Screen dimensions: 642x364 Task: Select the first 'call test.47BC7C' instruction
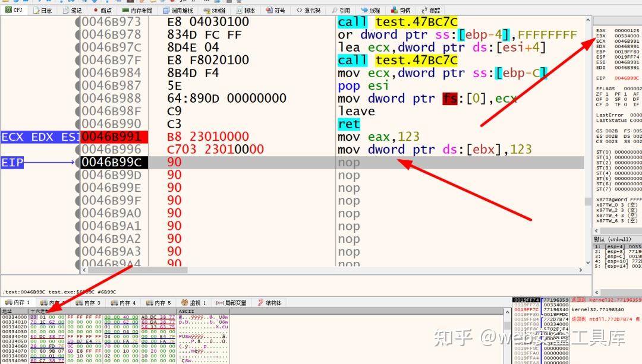(x=398, y=22)
